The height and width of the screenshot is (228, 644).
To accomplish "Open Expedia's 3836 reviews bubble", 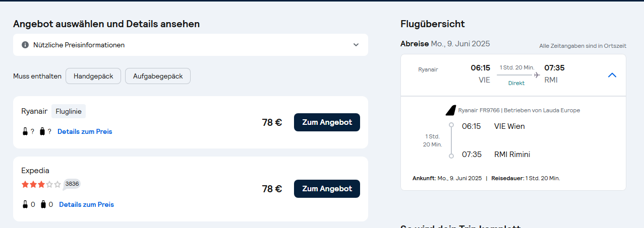I will (72, 184).
